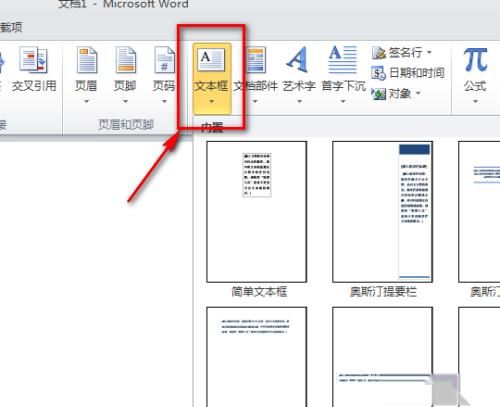Viewport: 500px width, 407px height.
Task: Expand the 对象 dropdown arrow
Action: pyautogui.click(x=418, y=93)
